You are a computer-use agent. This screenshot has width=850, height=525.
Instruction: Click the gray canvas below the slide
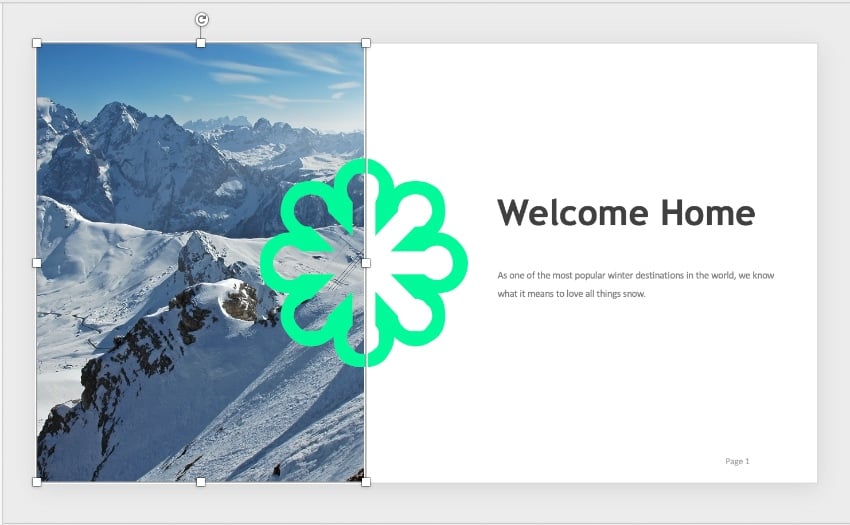[x=425, y=505]
